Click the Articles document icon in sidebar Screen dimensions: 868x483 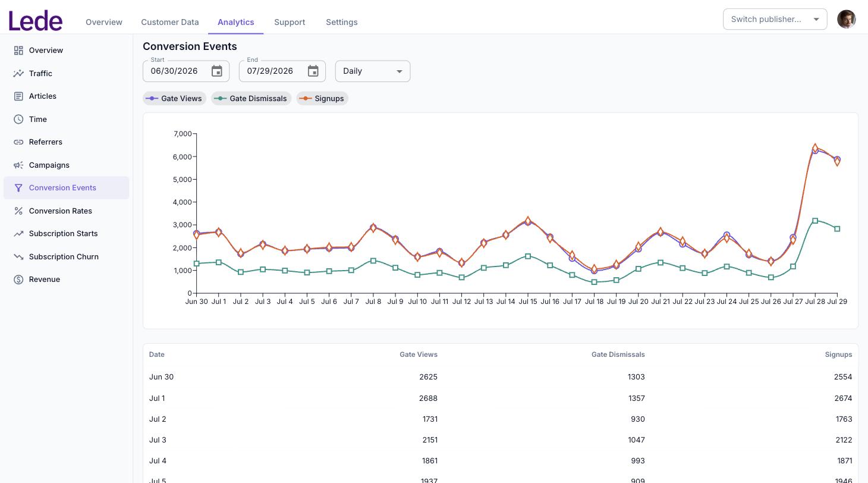pos(18,96)
